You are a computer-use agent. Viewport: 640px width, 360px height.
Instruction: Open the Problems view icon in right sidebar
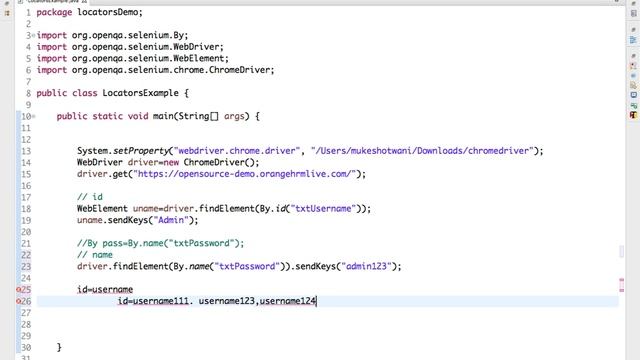(633, 66)
